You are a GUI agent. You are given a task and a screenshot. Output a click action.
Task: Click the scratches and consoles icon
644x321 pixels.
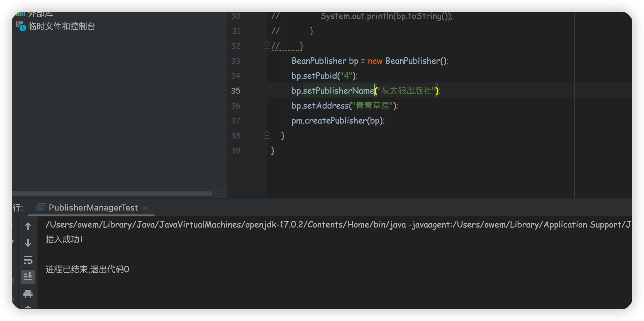click(21, 26)
